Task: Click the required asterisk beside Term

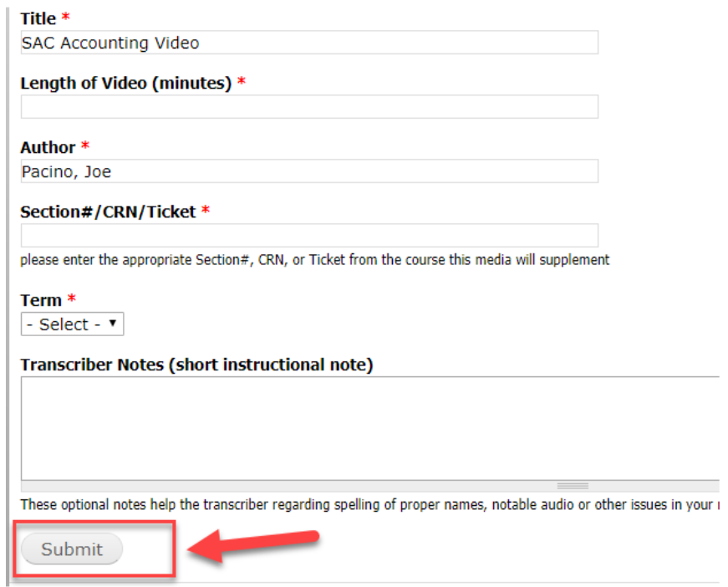Action: pyautogui.click(x=72, y=300)
